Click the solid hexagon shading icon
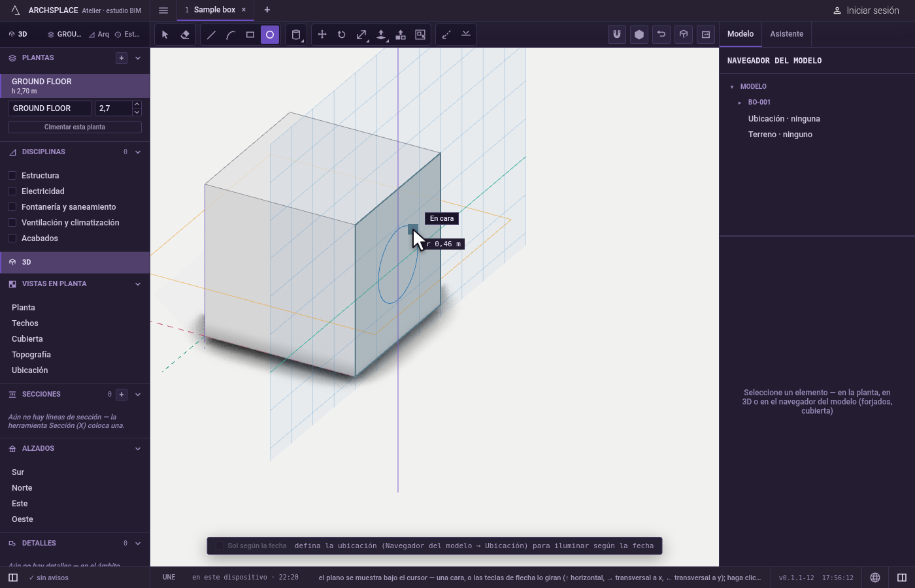 pyautogui.click(x=639, y=35)
